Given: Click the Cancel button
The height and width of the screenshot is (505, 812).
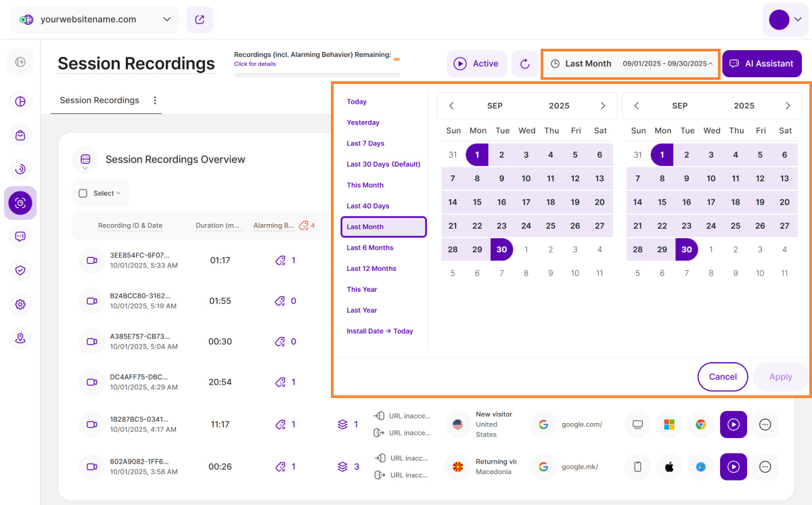Looking at the screenshot, I should click(x=722, y=377).
